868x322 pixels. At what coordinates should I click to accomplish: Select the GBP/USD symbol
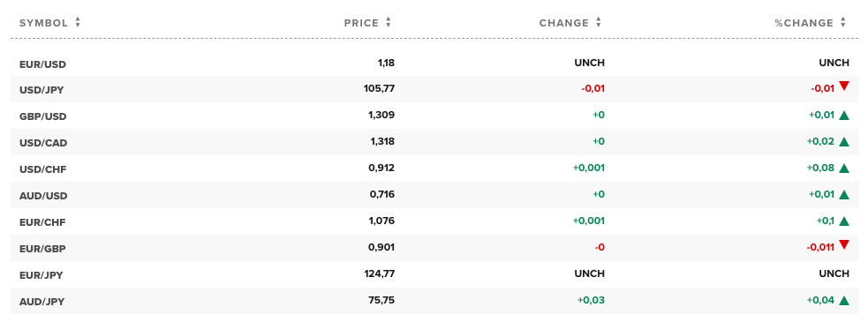pyautogui.click(x=43, y=116)
